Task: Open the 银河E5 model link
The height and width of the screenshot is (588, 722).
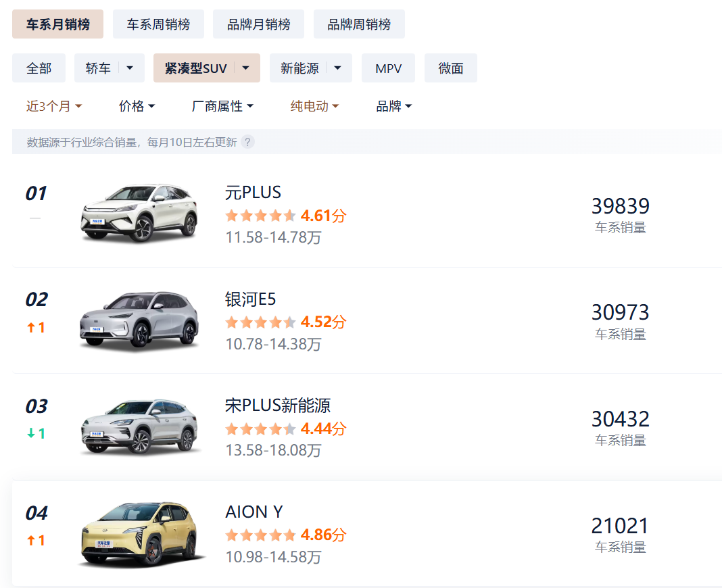Action: (x=250, y=299)
